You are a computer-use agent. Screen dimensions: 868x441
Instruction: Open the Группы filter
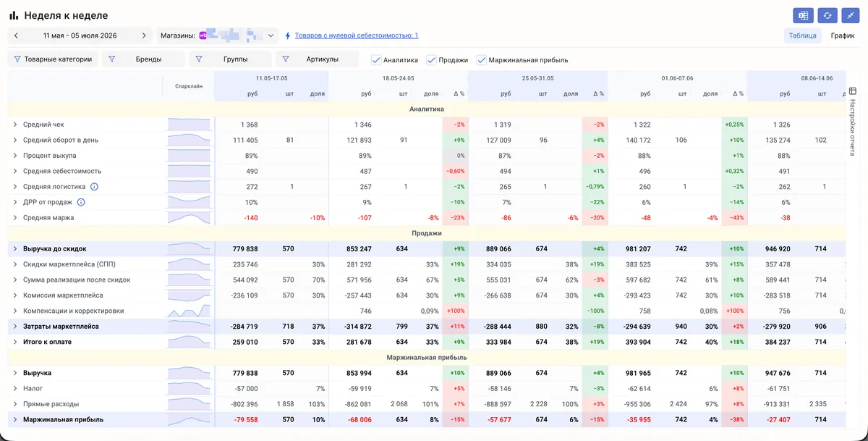click(230, 59)
